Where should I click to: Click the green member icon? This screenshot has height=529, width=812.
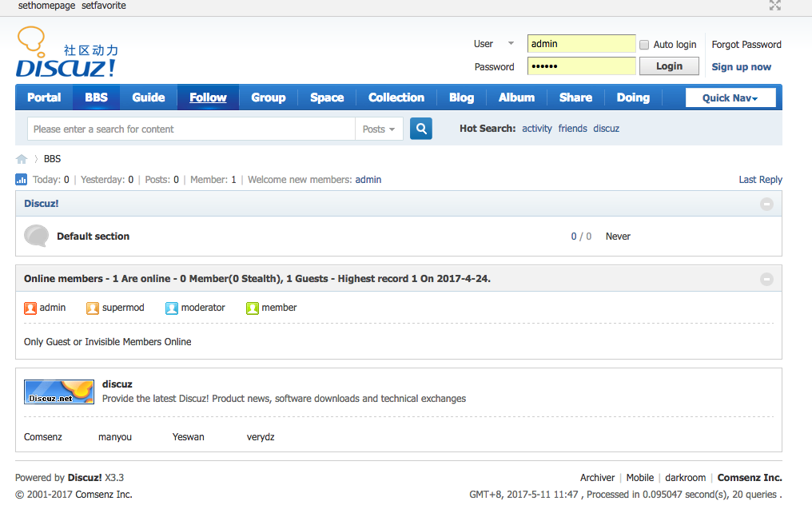coord(253,308)
